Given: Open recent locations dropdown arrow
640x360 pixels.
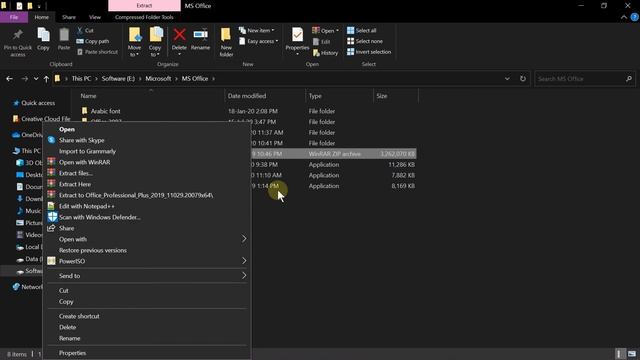Looking at the screenshot, I should pyautogui.click(x=36, y=79).
